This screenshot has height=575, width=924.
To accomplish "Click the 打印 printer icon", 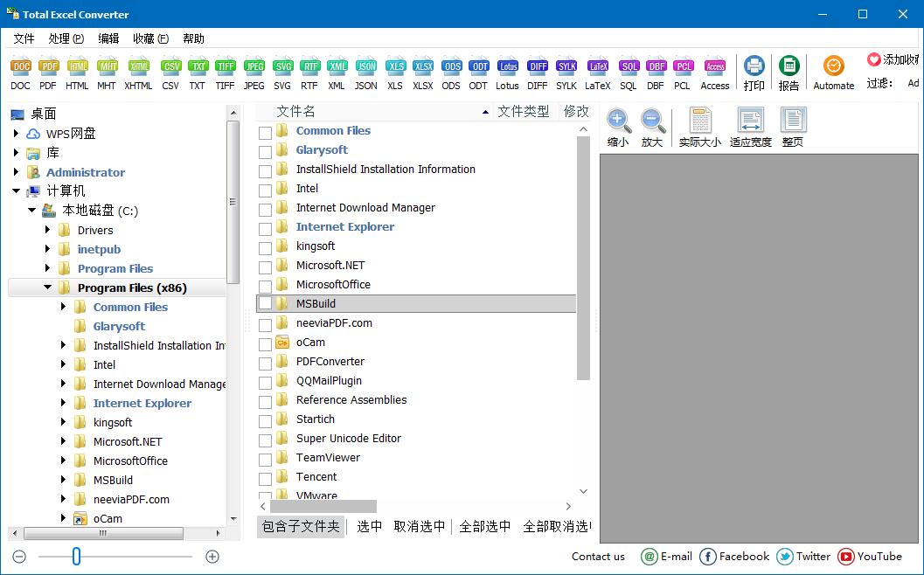I will point(754,66).
